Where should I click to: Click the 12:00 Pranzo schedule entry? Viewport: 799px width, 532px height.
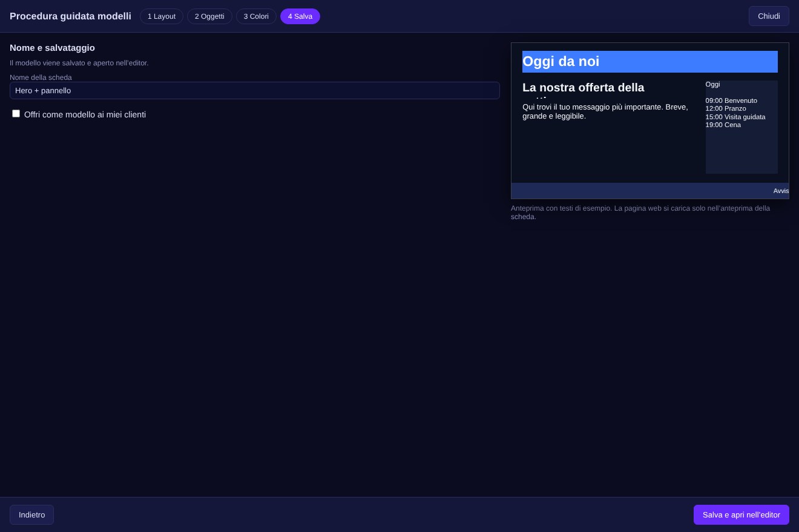pos(726,108)
